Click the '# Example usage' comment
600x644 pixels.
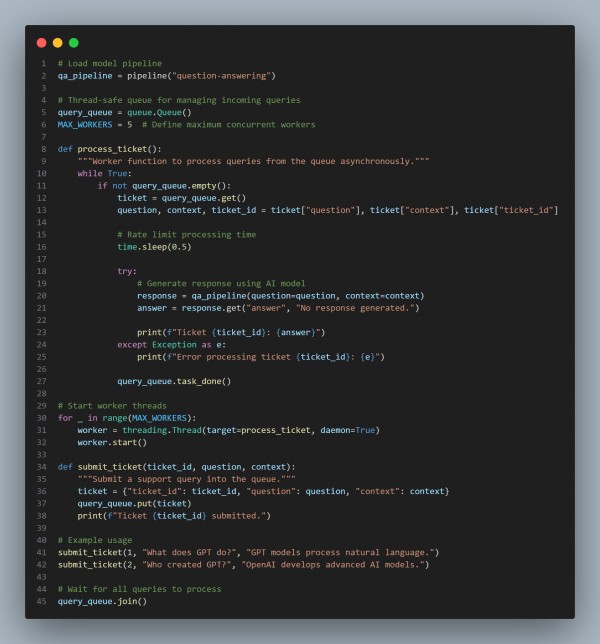pyautogui.click(x=95, y=540)
